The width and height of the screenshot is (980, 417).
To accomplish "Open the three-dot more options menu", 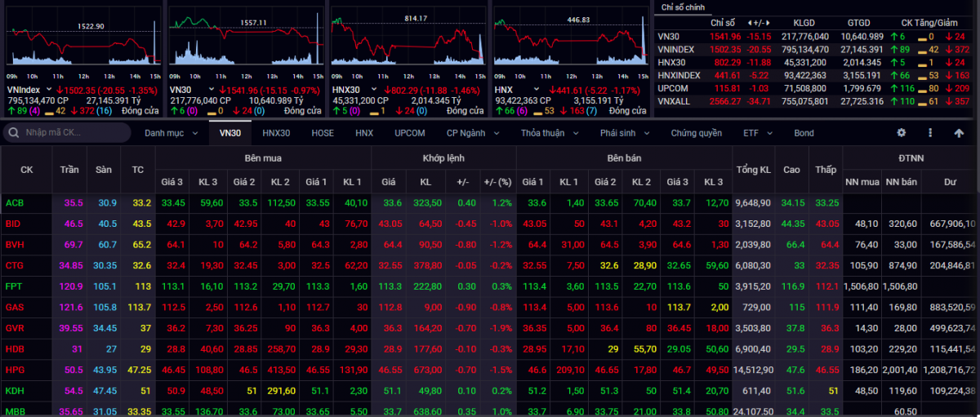I will [930, 132].
